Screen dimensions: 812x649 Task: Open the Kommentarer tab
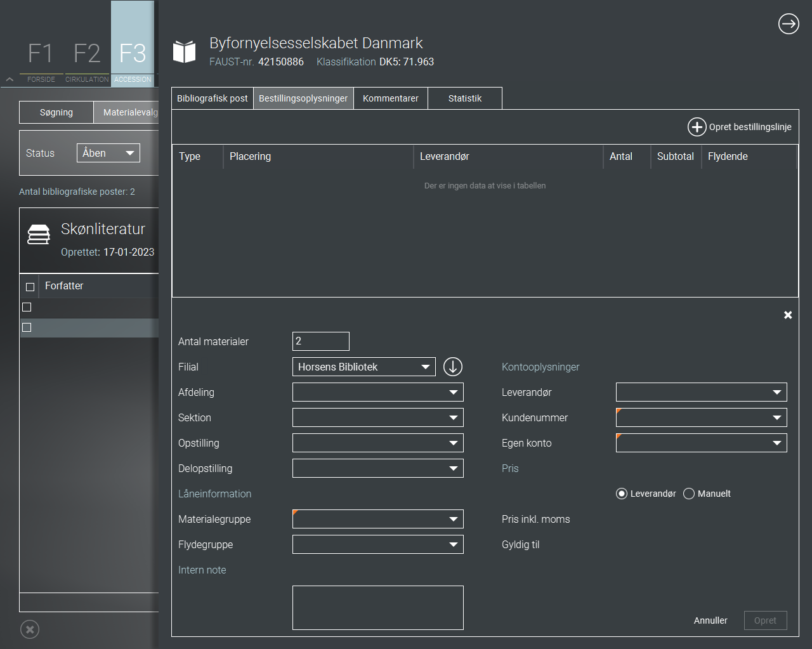coord(391,98)
